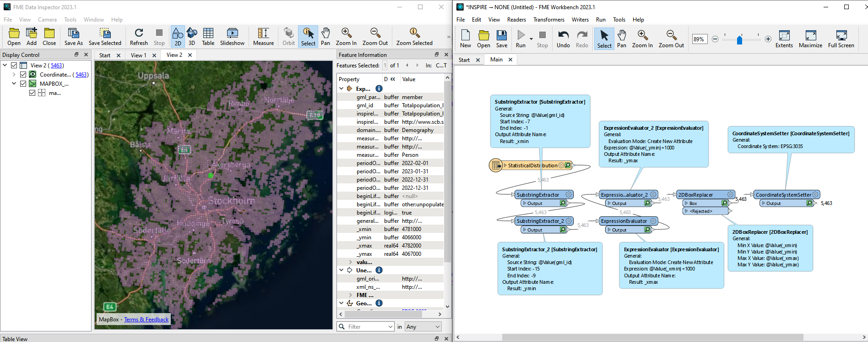Switch to 2D view mode

[178, 37]
